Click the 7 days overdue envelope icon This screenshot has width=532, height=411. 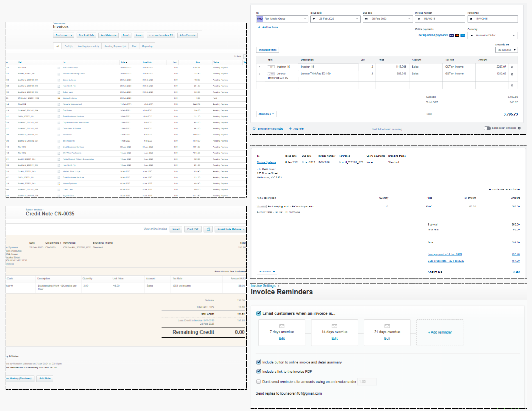coord(282,326)
